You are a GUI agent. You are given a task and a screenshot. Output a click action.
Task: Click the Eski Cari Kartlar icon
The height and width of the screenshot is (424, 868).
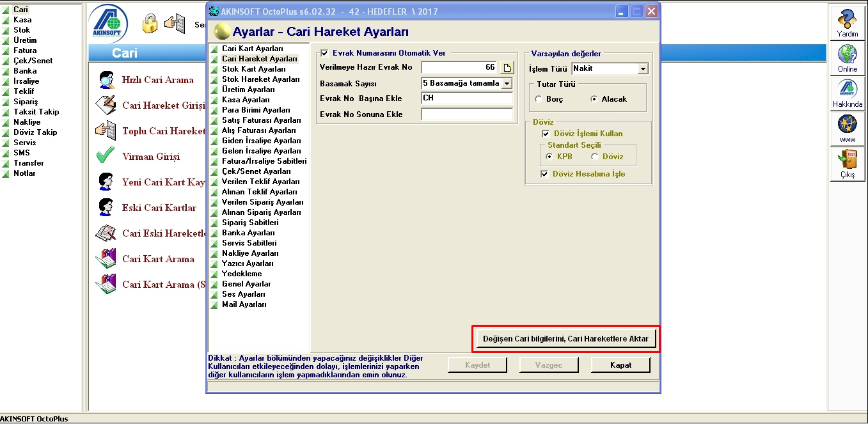[x=106, y=207]
